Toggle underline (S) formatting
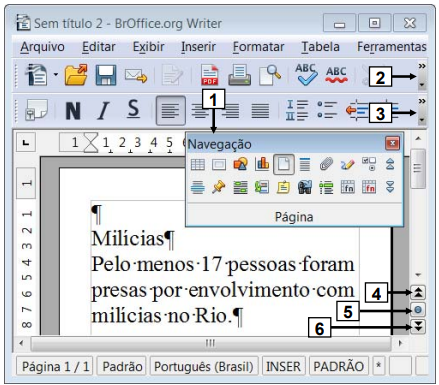 pyautogui.click(x=133, y=109)
